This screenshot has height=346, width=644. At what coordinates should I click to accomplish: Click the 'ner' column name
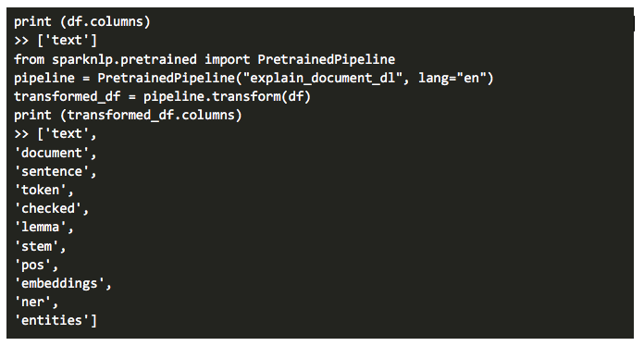33,303
